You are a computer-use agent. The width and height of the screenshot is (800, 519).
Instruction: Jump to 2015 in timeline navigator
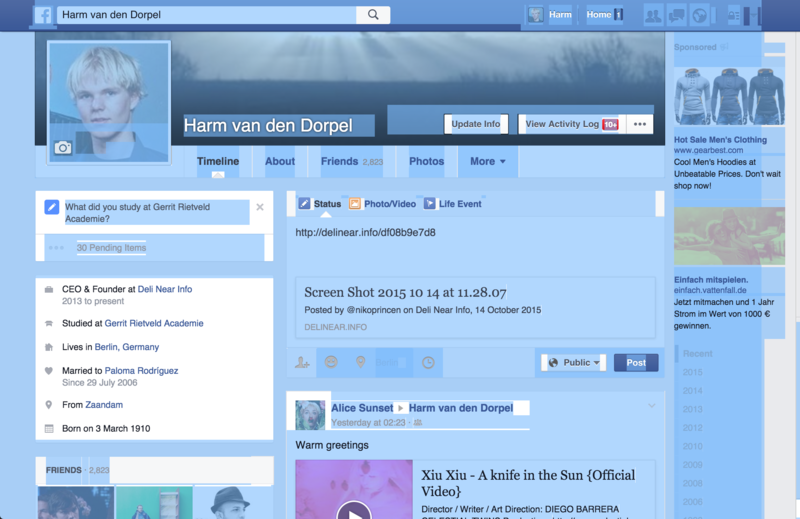[693, 372]
